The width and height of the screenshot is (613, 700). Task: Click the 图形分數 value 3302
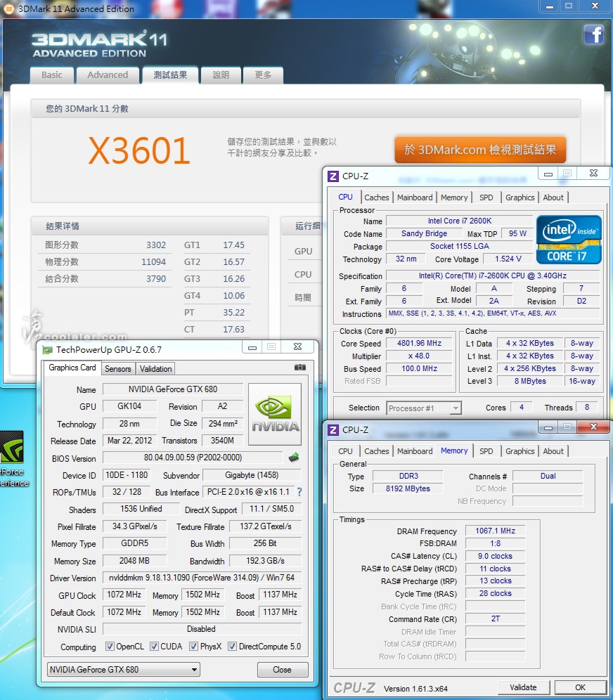pyautogui.click(x=156, y=245)
